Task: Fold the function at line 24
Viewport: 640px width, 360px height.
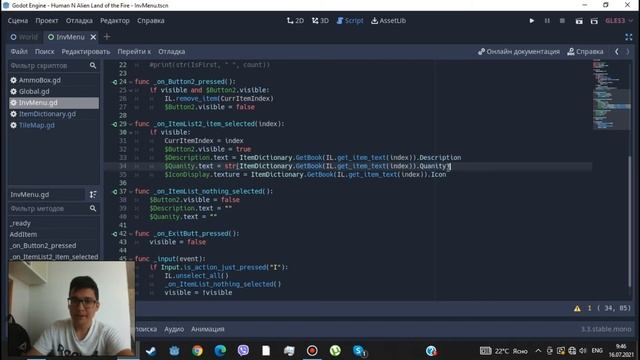Action: pyautogui.click(x=131, y=82)
